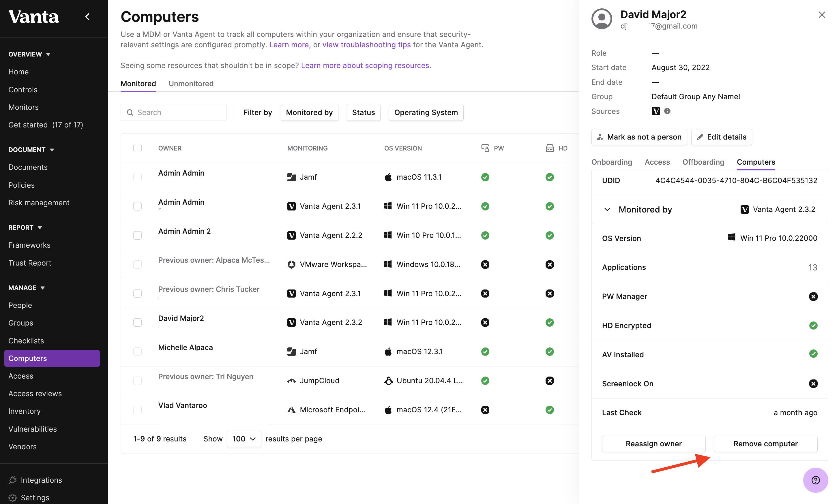Check the David Major2 row checkbox
This screenshot has height=504, width=839.
point(137,322)
